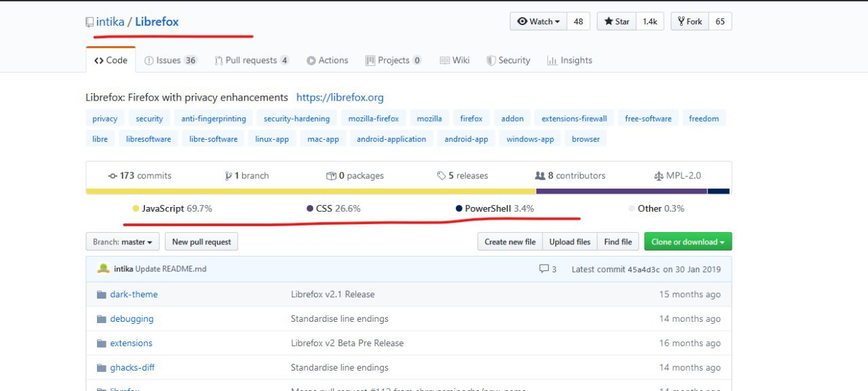Open the Update README.md commit message
Image resolution: width=868 pixels, height=391 pixels.
[x=171, y=269]
